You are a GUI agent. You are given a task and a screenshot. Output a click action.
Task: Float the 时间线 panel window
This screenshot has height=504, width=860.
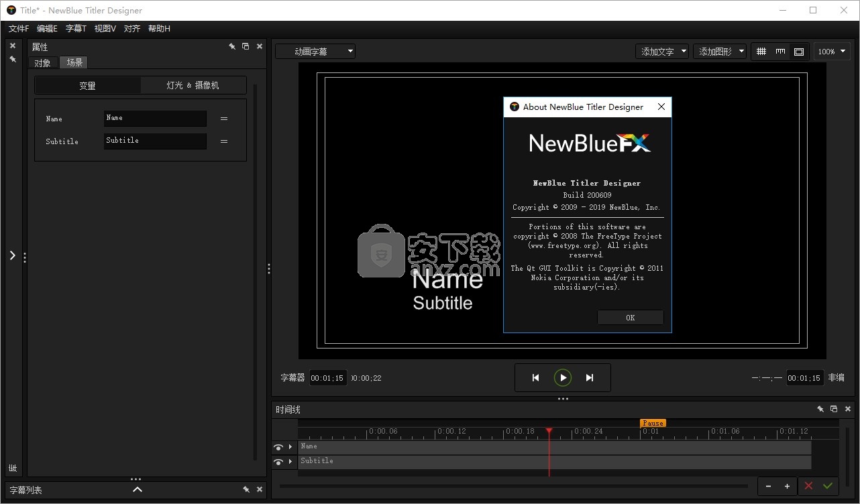[x=834, y=409]
